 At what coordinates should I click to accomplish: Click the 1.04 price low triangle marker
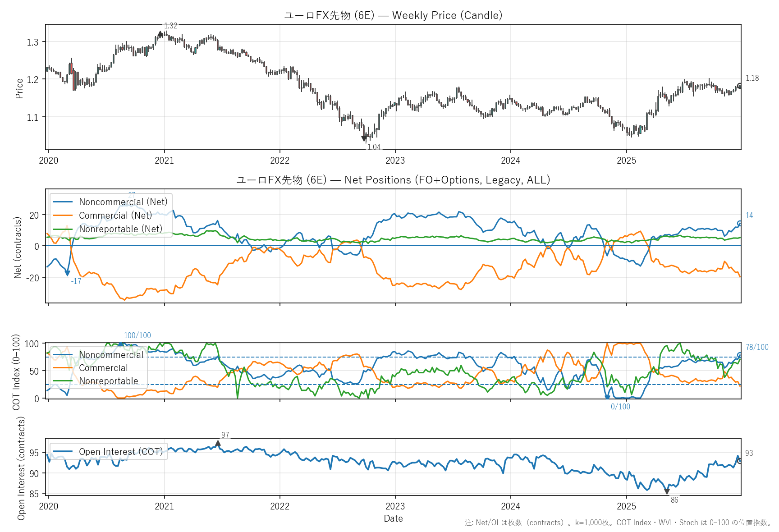pos(364,138)
